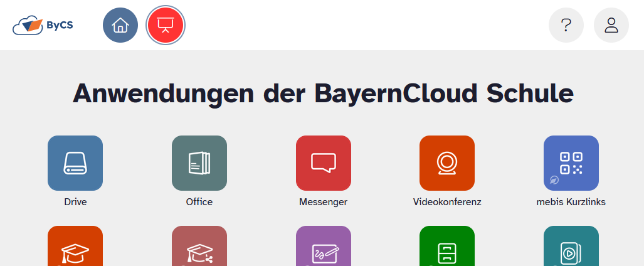This screenshot has width=644, height=266.
Task: Click the "Videokonferenz" text label
Action: point(447,202)
